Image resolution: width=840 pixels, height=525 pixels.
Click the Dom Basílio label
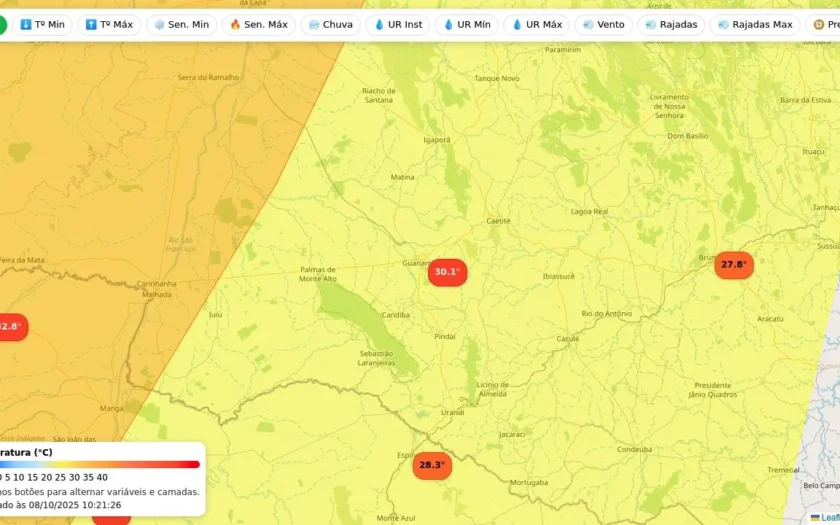(687, 136)
